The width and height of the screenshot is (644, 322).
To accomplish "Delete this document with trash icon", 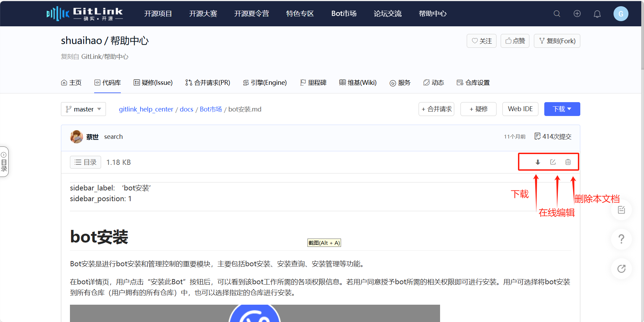I will 568,162.
